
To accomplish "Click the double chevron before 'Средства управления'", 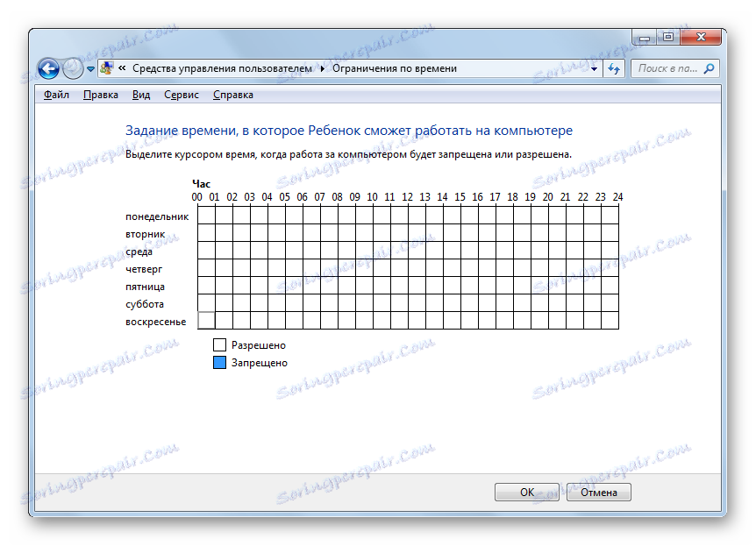I will [x=123, y=68].
